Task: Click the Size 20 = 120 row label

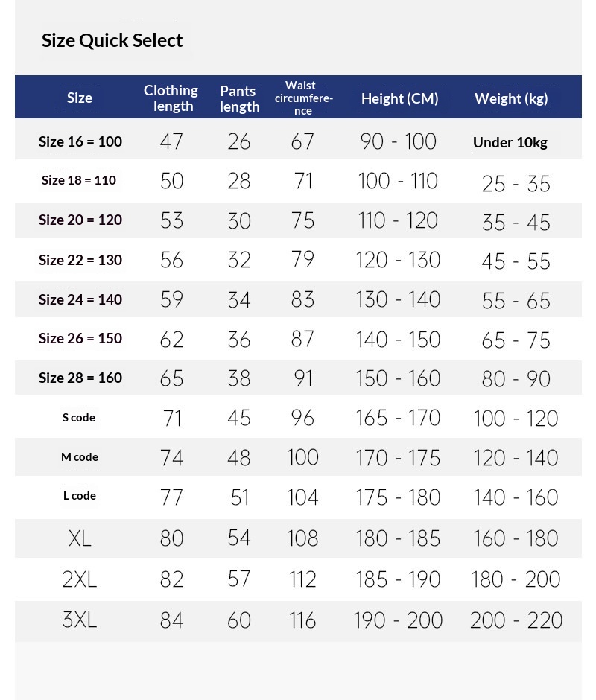Action: [x=80, y=220]
